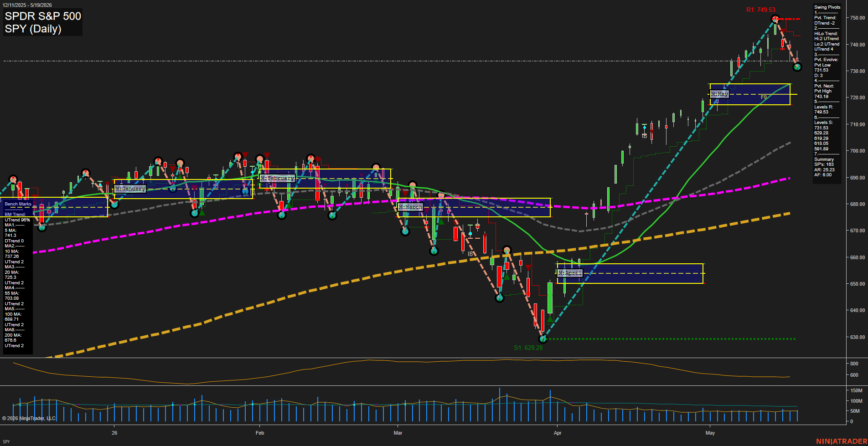Click the AR: 25.23 summary value
The width and height of the screenshot is (868, 446).
pos(824,170)
